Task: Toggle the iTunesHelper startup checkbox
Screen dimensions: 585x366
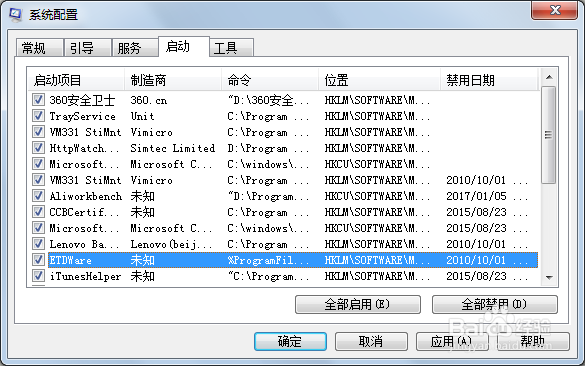Action: point(38,276)
